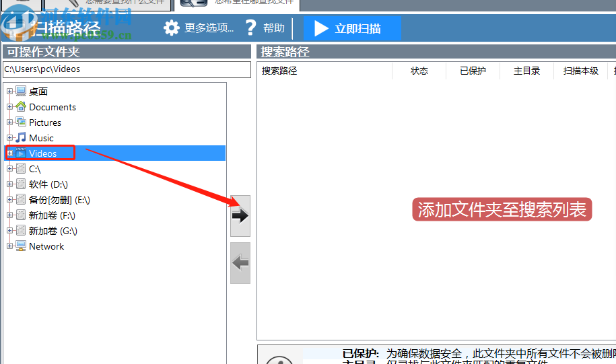
Task: Open the 更多选项 settings label
Action: pyautogui.click(x=209, y=28)
